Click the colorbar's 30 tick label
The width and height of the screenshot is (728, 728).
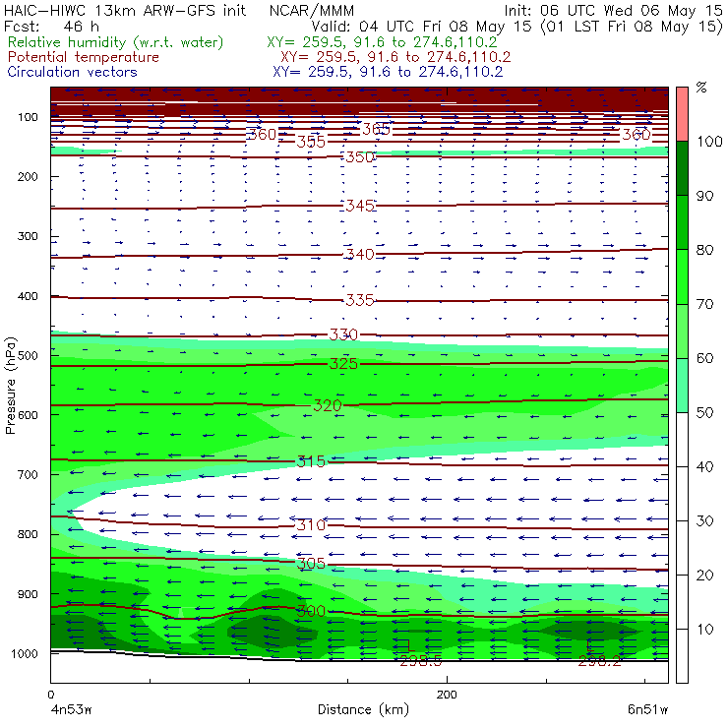(704, 521)
